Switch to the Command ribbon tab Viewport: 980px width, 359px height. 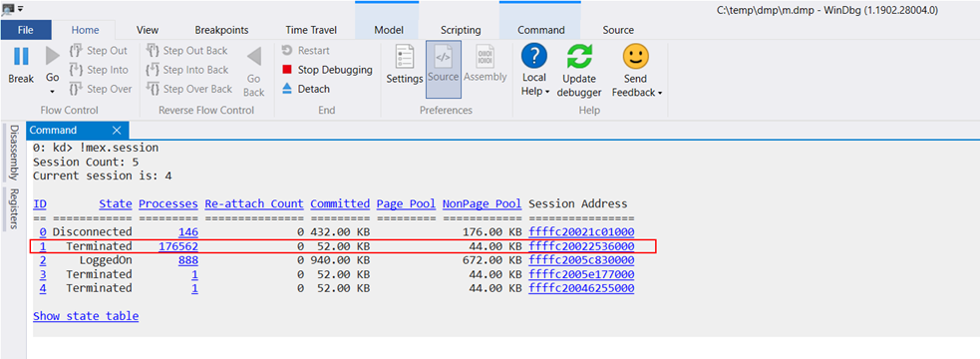[540, 29]
